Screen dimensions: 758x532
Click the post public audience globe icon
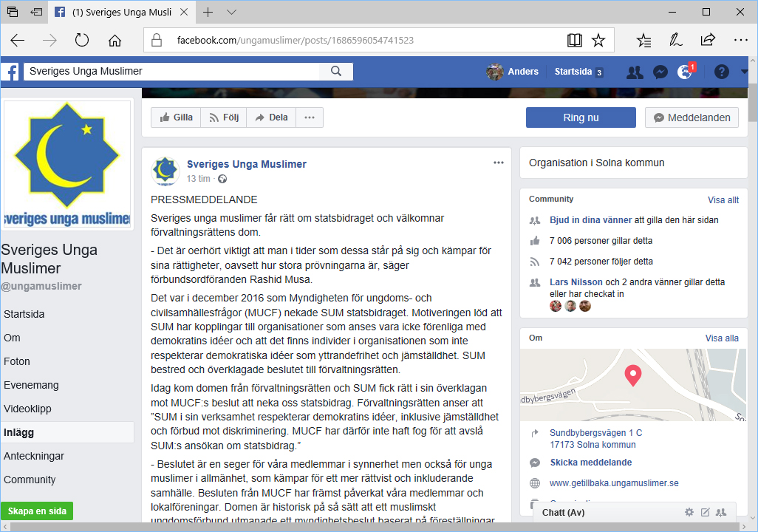coord(222,179)
